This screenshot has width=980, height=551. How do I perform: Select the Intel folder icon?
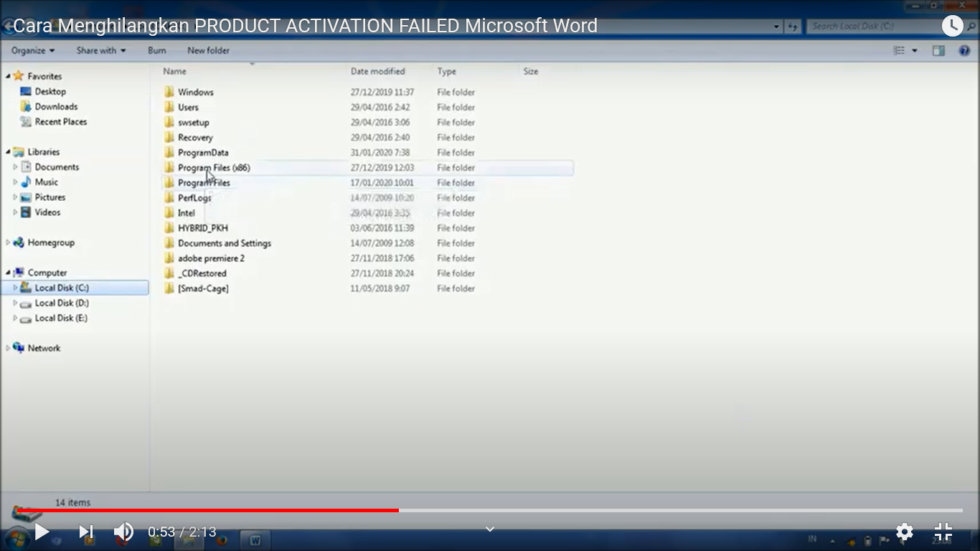pos(169,212)
